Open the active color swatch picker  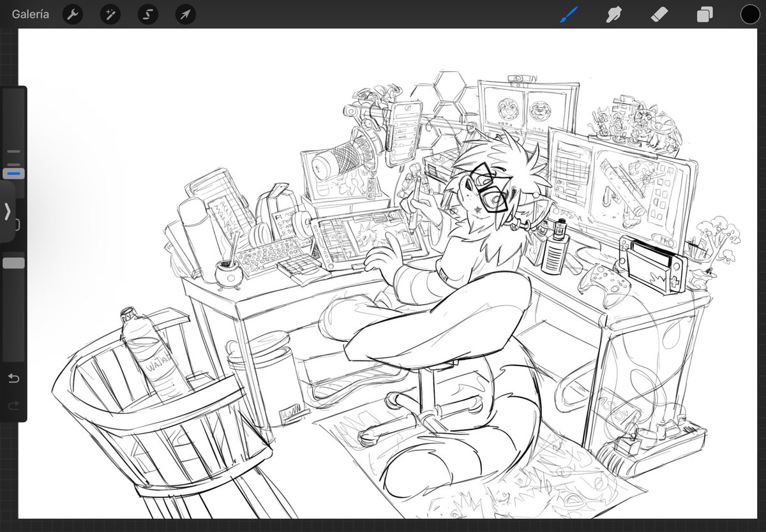click(x=750, y=14)
